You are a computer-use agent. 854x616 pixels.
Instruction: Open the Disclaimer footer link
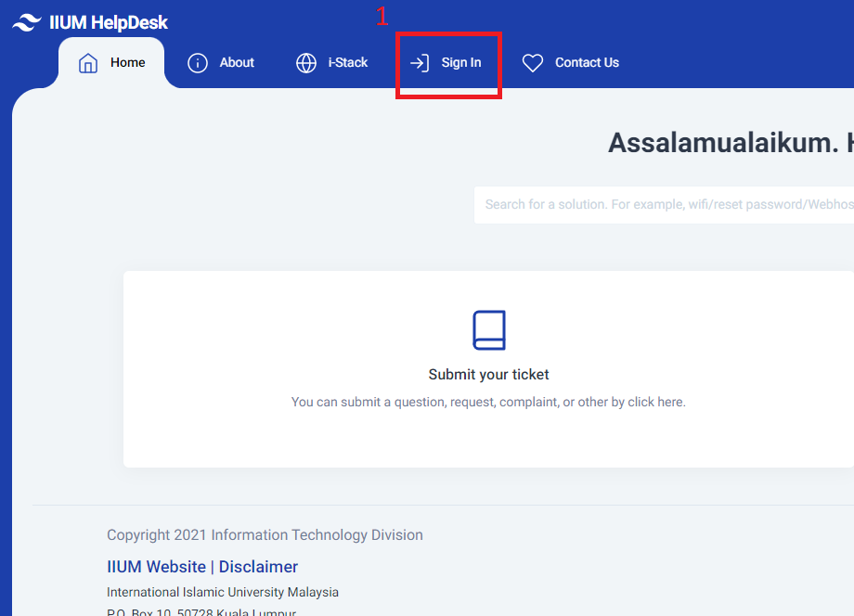pos(258,567)
